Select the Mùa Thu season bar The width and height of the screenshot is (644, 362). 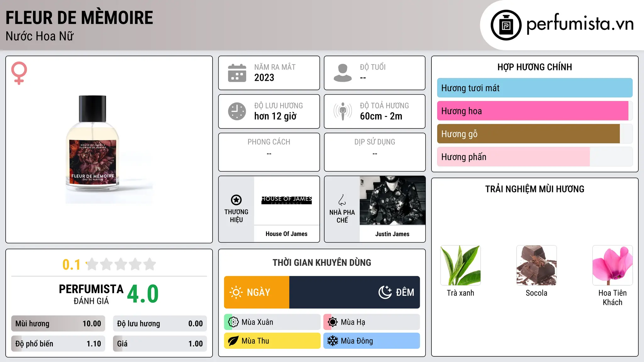272,341
